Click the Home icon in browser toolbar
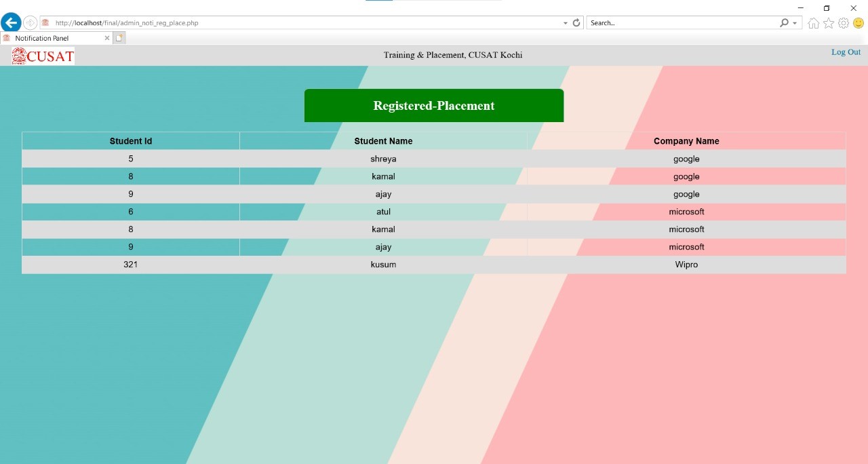Screen dimensions: 868x464 point(814,23)
